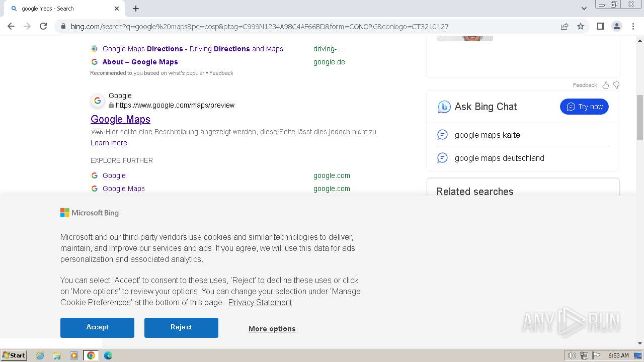Image resolution: width=644 pixels, height=362 pixels.
Task: Expand the tab search dropdown arrow
Action: 584,9
